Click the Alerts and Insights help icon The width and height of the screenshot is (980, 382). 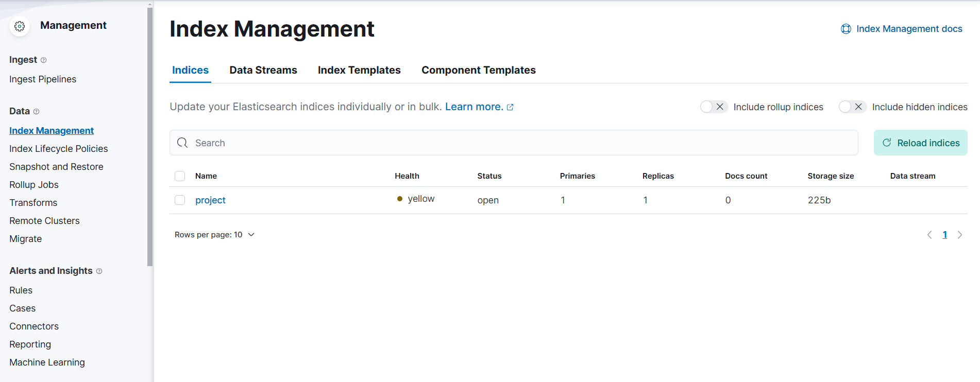pos(99,271)
